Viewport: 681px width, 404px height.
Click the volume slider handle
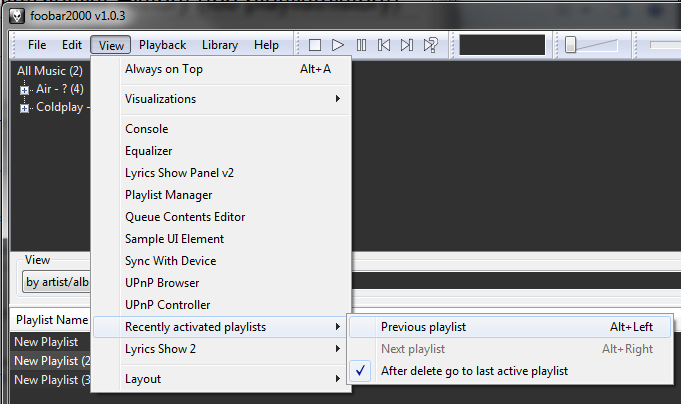point(570,45)
